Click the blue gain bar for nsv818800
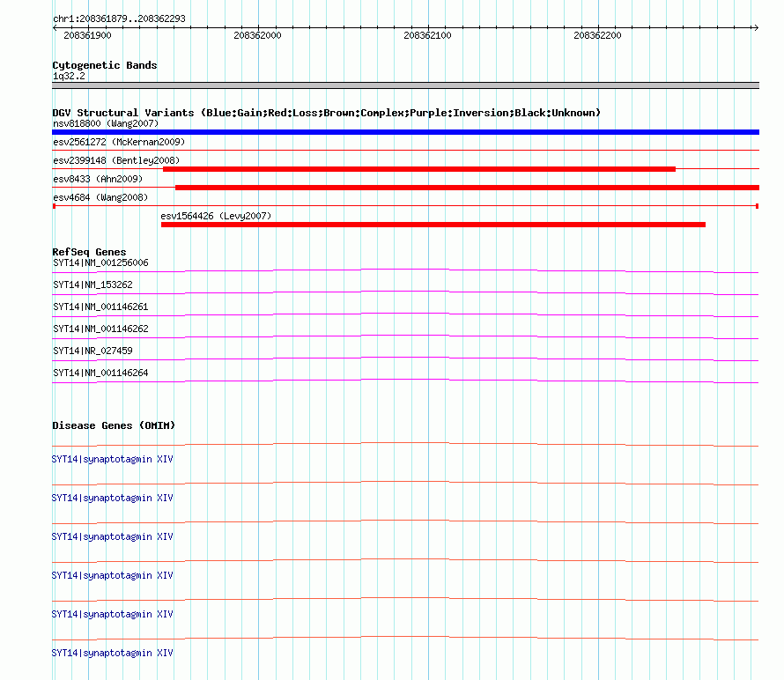This screenshot has width=784, height=680. point(405,132)
